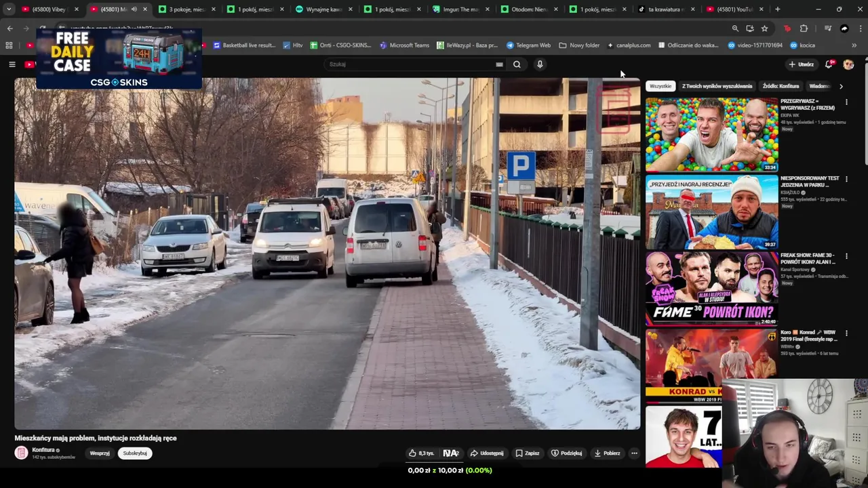This screenshot has width=868, height=488.
Task: Like the video with 8,3 tys. likes
Action: (x=421, y=453)
